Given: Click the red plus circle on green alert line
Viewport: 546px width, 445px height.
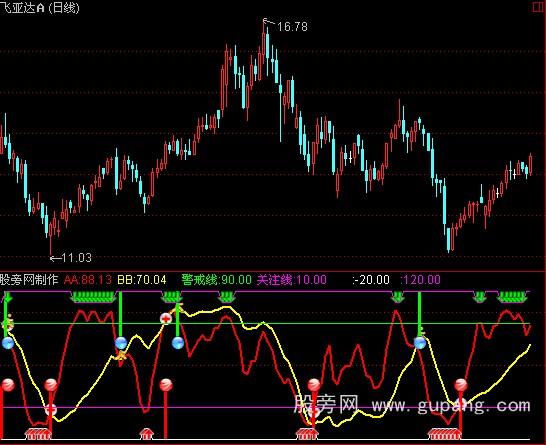Looking at the screenshot, I should click(x=166, y=318).
